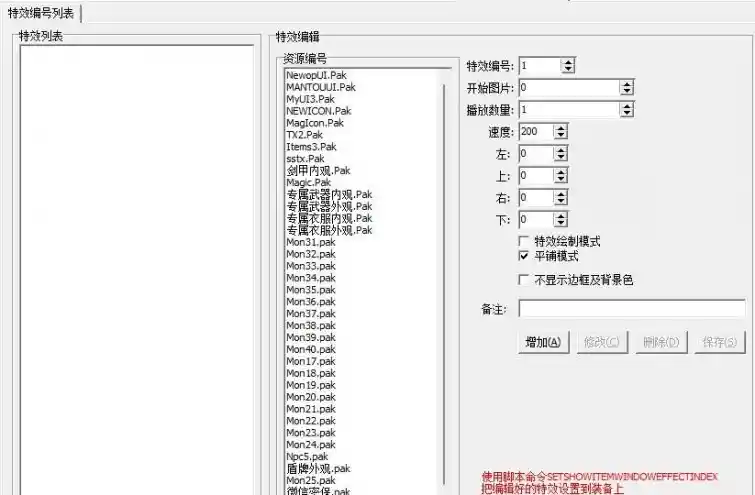The image size is (755, 495).
Task: Switch to the 特效编号列表 tab
Action: click(x=41, y=13)
